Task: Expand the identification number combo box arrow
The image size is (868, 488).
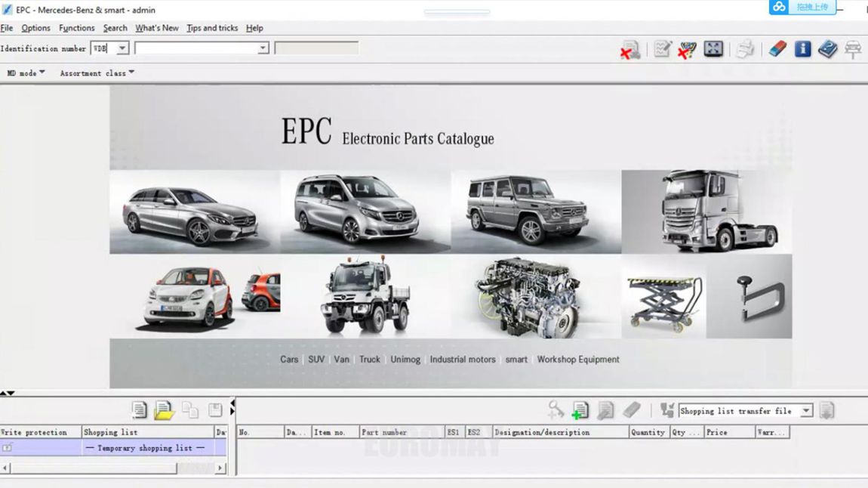Action: pyautogui.click(x=263, y=49)
